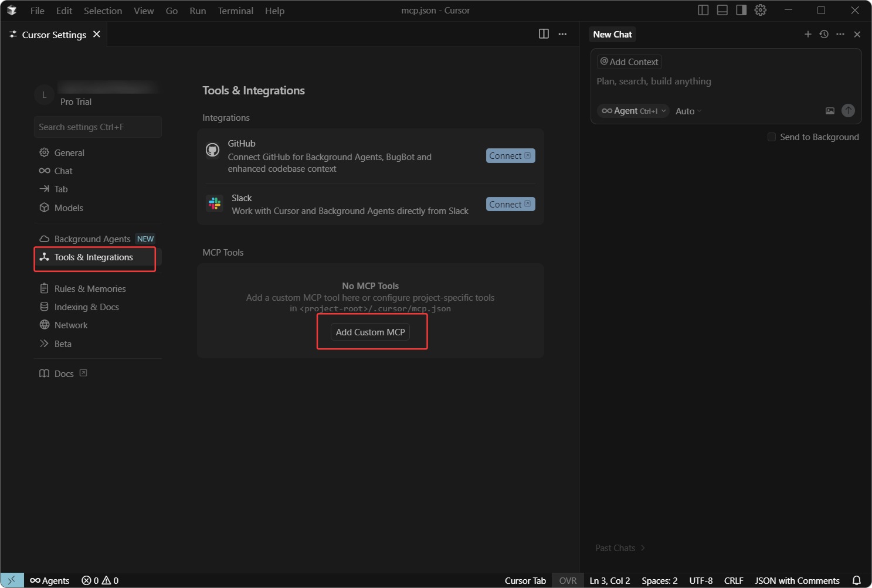Select Tools & Integrations settings section

pos(98,257)
